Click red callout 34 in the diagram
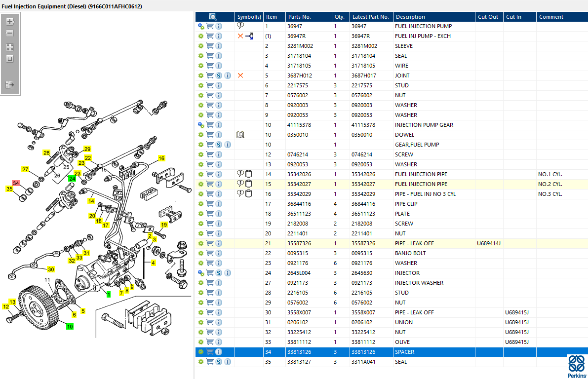 16,183
